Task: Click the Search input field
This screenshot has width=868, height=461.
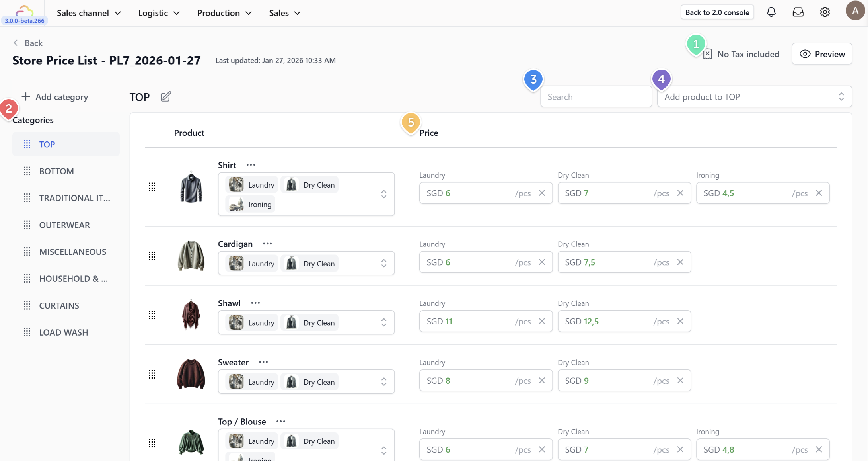Action: pyautogui.click(x=596, y=97)
